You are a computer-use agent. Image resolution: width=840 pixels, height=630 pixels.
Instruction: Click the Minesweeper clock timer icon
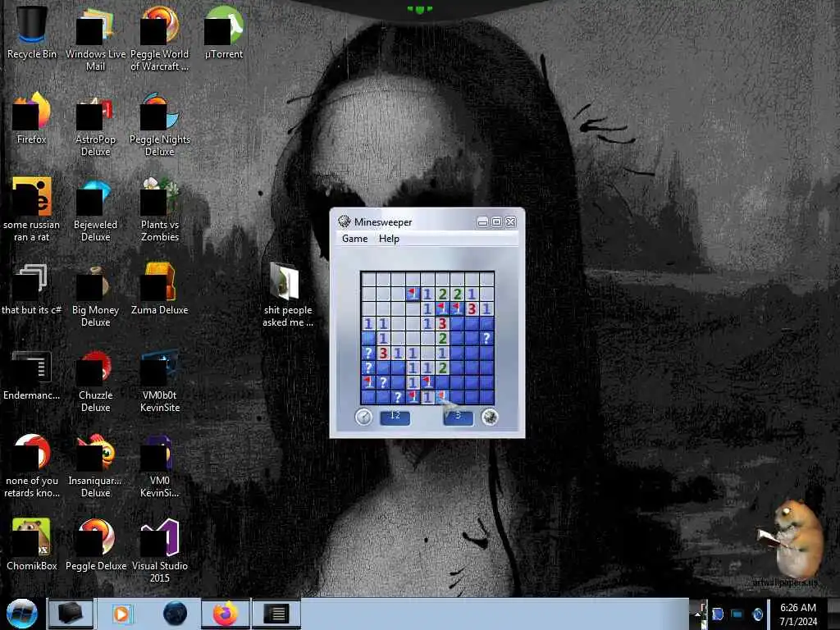coord(363,417)
